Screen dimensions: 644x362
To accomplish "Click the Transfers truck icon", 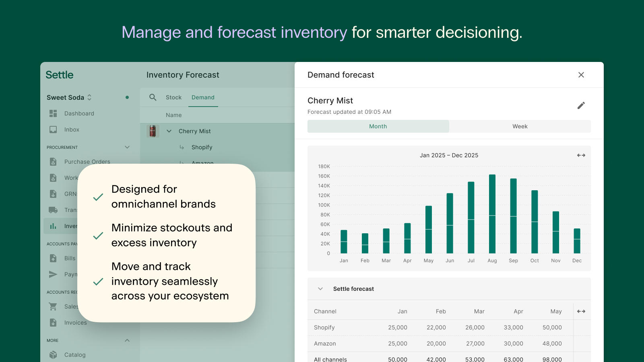I will tap(53, 210).
